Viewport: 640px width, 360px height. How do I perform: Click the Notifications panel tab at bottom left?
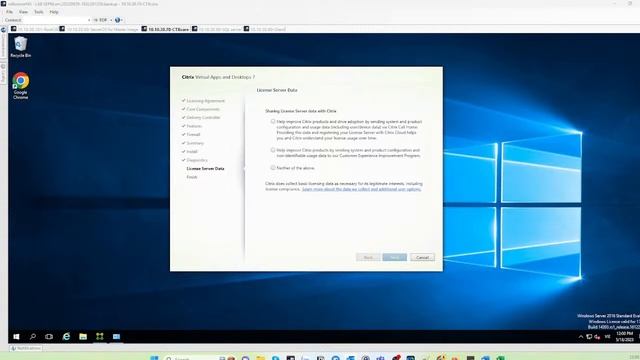click(26, 348)
